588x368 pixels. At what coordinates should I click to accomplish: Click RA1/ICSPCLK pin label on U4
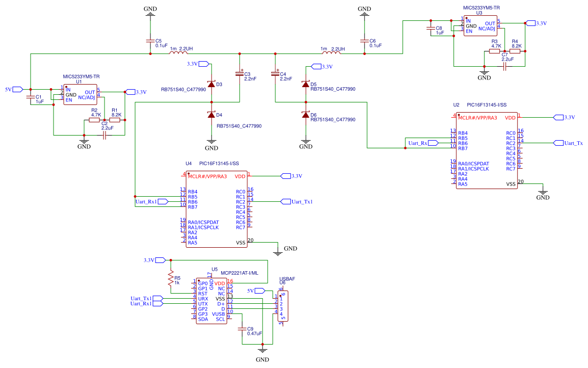[x=203, y=227]
